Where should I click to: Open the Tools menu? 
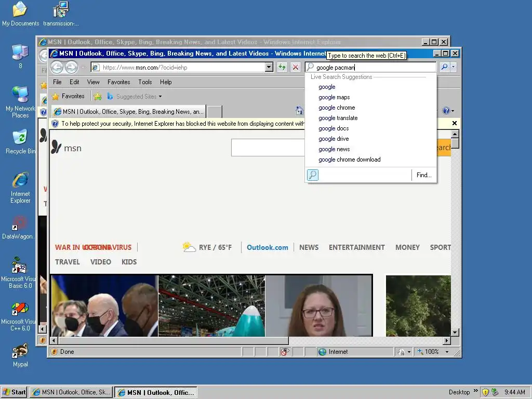pyautogui.click(x=145, y=82)
